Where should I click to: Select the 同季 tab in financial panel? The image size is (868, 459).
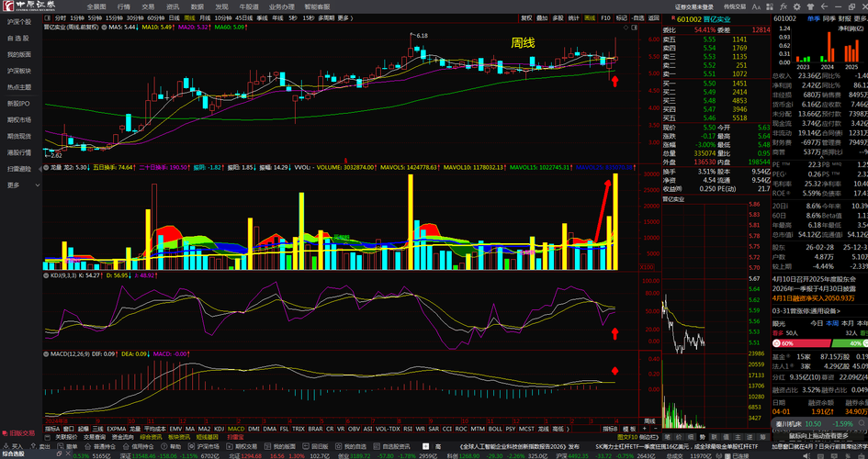(829, 18)
